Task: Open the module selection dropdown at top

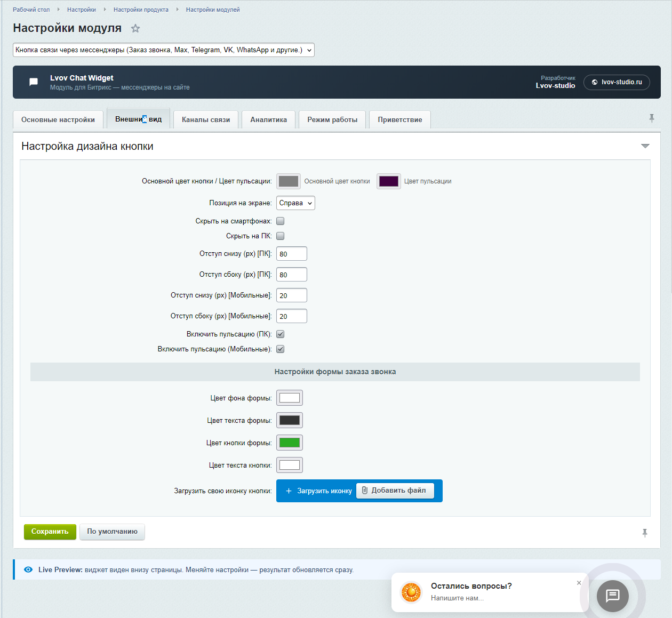Action: point(164,50)
